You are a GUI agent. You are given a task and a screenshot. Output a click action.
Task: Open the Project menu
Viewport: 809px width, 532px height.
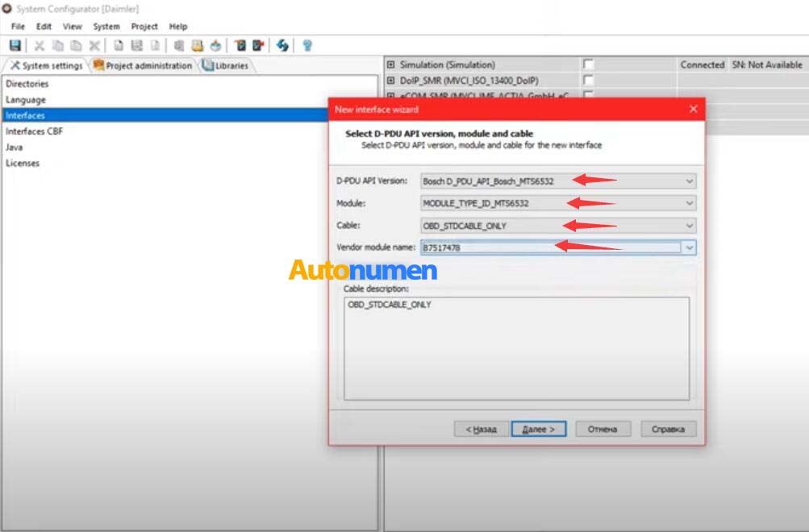(144, 27)
